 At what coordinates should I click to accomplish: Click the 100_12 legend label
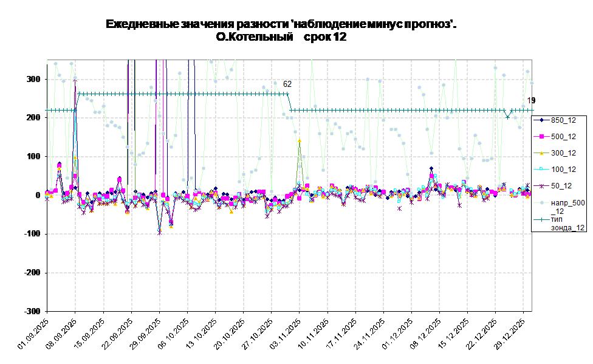(563, 170)
